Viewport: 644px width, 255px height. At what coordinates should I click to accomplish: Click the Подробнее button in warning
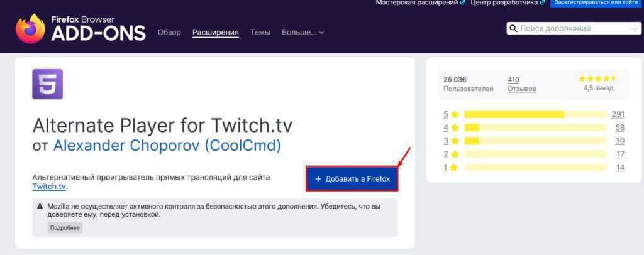(65, 227)
